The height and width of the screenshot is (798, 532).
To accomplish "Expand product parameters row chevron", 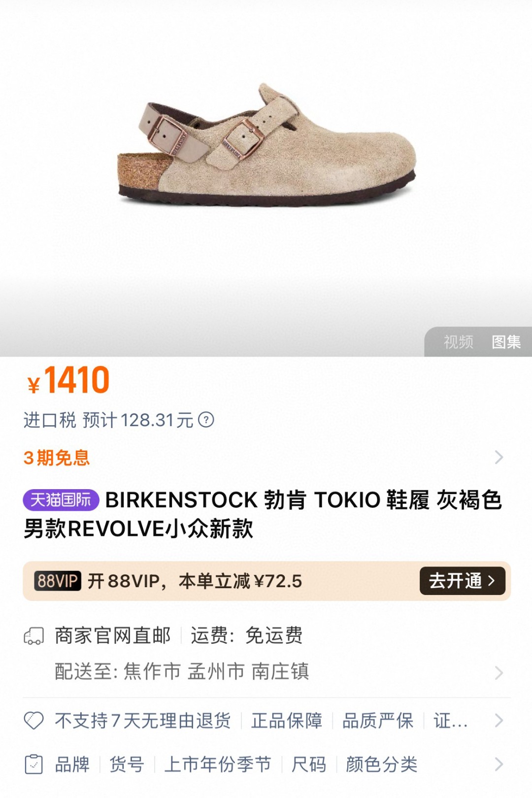I will [499, 765].
